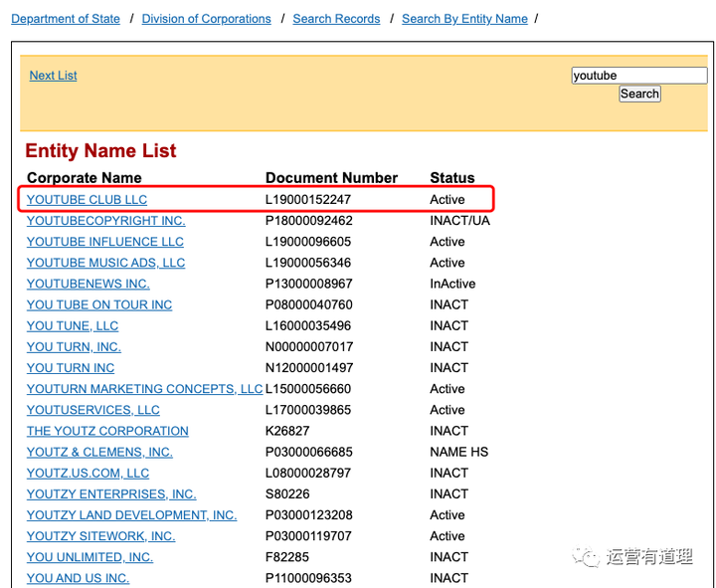Open the Department of State breadcrumb link

[x=66, y=19]
